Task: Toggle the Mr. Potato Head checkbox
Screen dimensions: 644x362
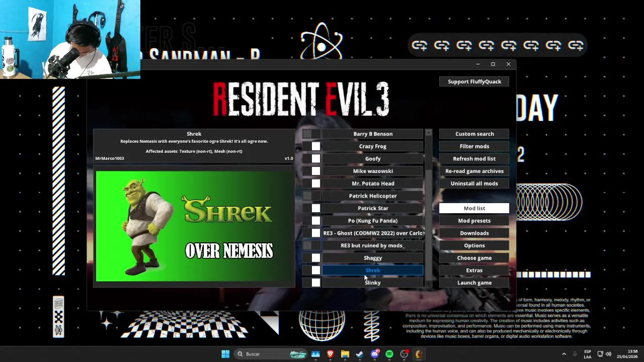Action: click(x=311, y=184)
